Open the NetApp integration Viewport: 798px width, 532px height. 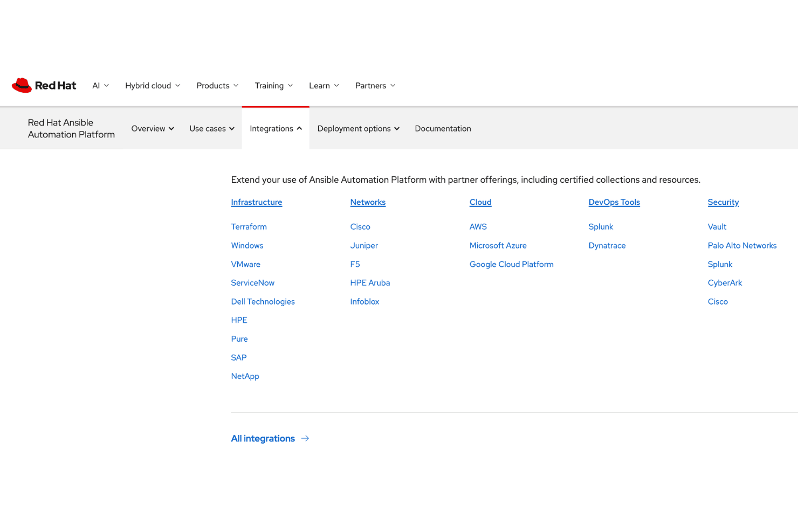[245, 376]
